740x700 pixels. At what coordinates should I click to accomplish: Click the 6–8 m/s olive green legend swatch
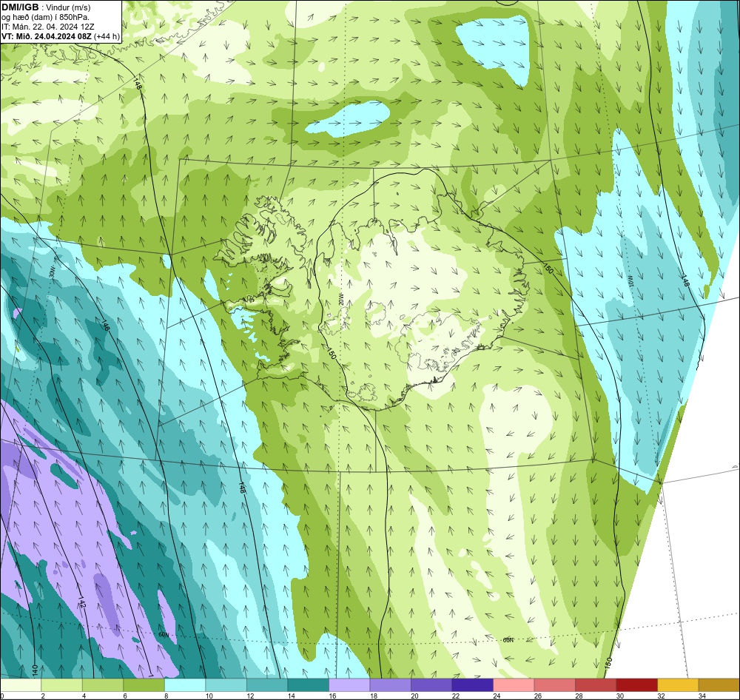click(x=144, y=685)
